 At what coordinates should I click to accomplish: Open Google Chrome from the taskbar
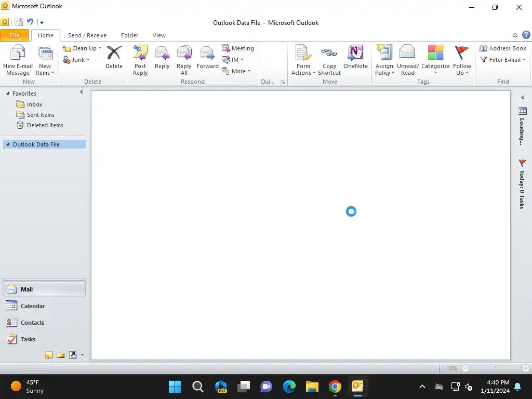pyautogui.click(x=335, y=387)
